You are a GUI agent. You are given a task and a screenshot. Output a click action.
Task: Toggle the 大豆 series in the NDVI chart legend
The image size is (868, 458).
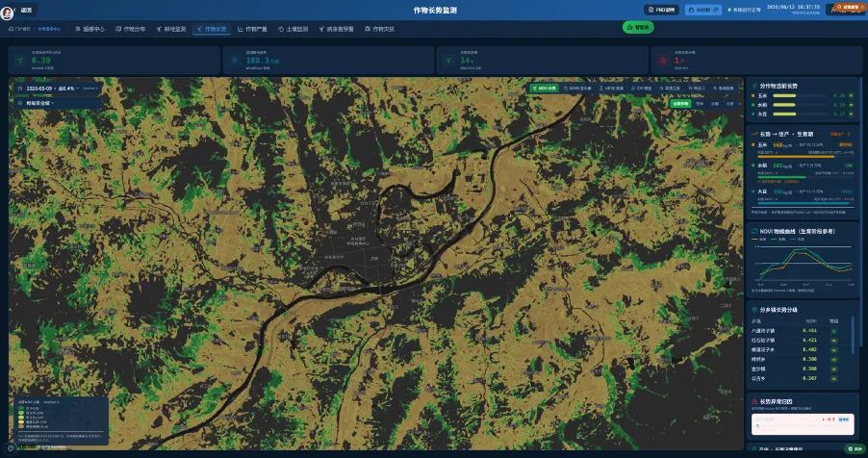[x=797, y=240]
